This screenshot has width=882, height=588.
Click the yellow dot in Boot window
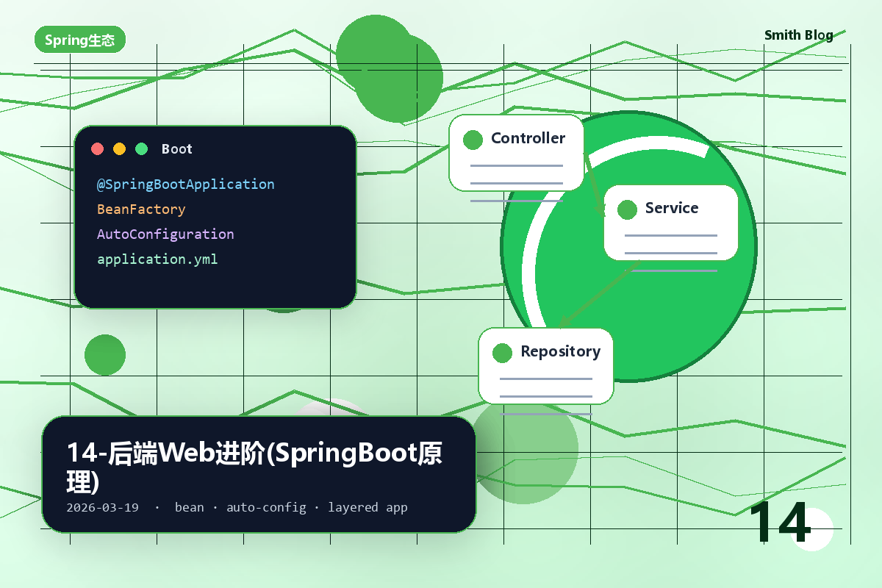point(119,149)
